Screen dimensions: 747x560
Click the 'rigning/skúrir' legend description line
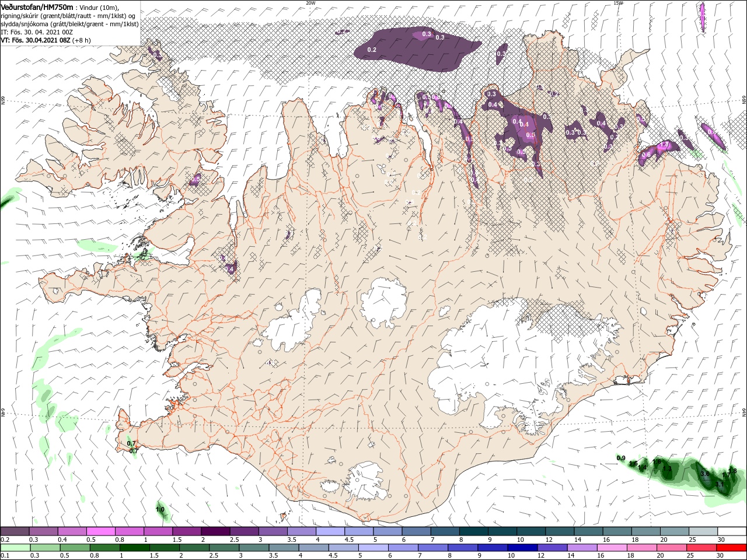69,16
